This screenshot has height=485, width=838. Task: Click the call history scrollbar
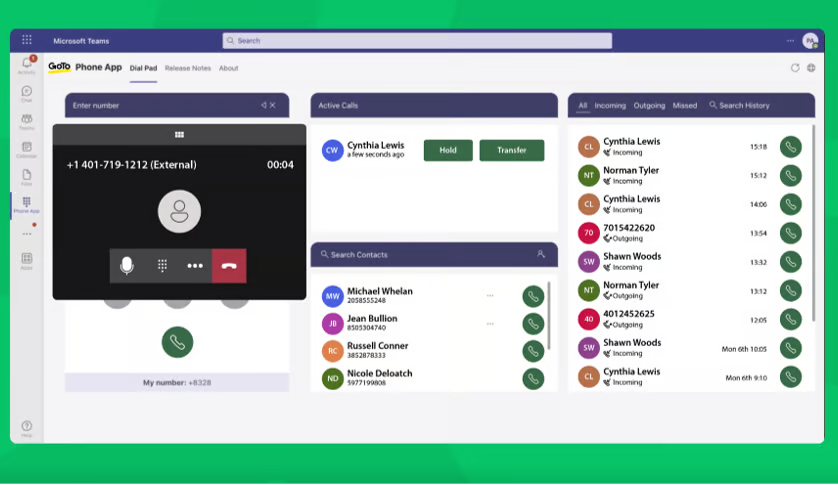tap(813, 224)
